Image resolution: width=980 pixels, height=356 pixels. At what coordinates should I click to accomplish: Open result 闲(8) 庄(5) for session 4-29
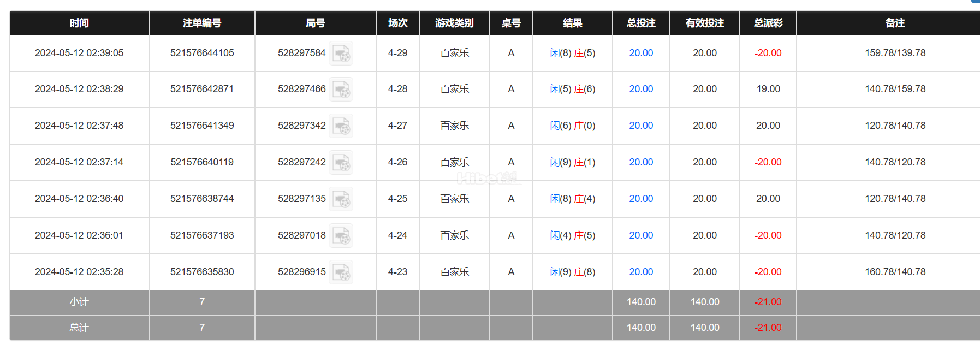573,53
